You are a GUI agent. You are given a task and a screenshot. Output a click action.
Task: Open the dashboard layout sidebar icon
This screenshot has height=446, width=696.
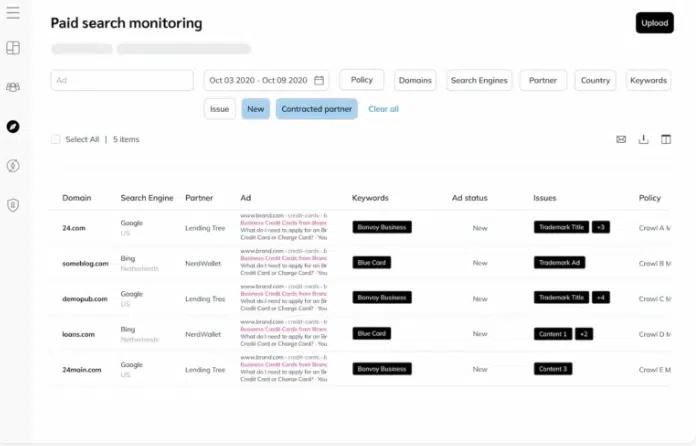pos(13,47)
